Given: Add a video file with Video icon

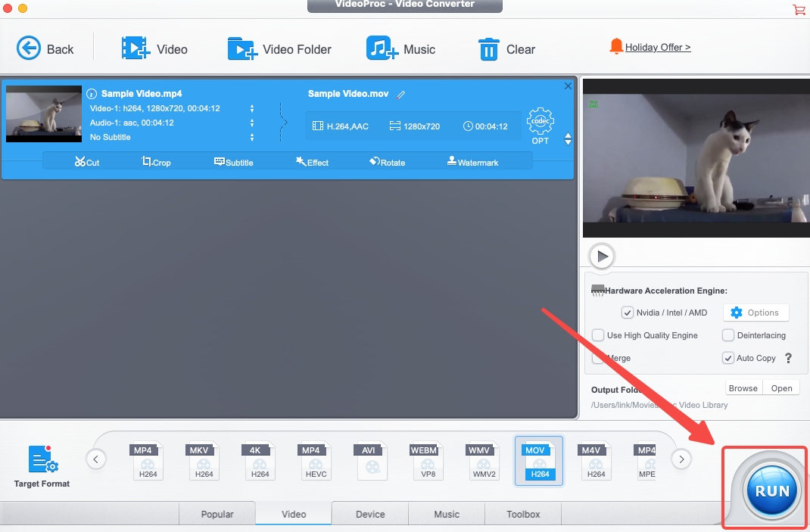Looking at the screenshot, I should 136,48.
